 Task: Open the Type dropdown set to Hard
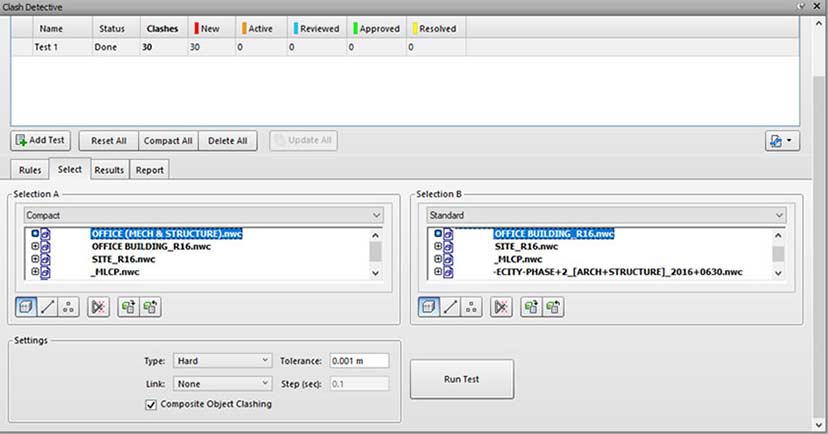point(222,361)
